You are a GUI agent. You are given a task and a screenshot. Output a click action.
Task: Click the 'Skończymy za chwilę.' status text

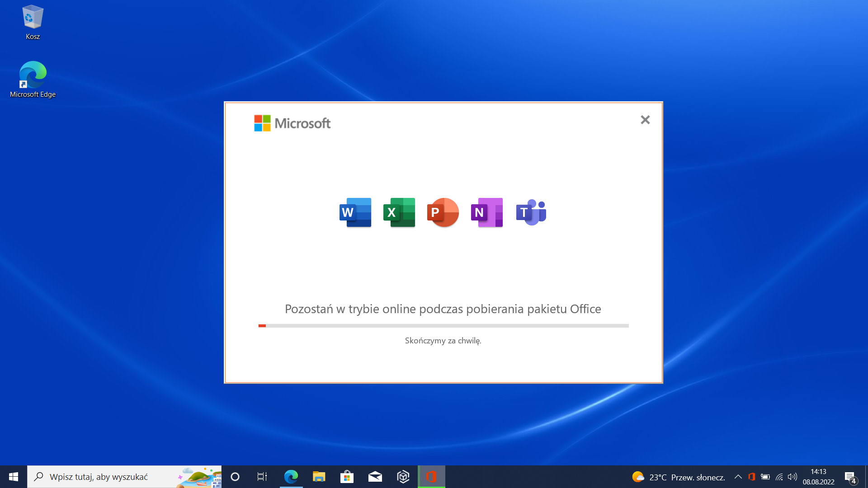(x=443, y=341)
